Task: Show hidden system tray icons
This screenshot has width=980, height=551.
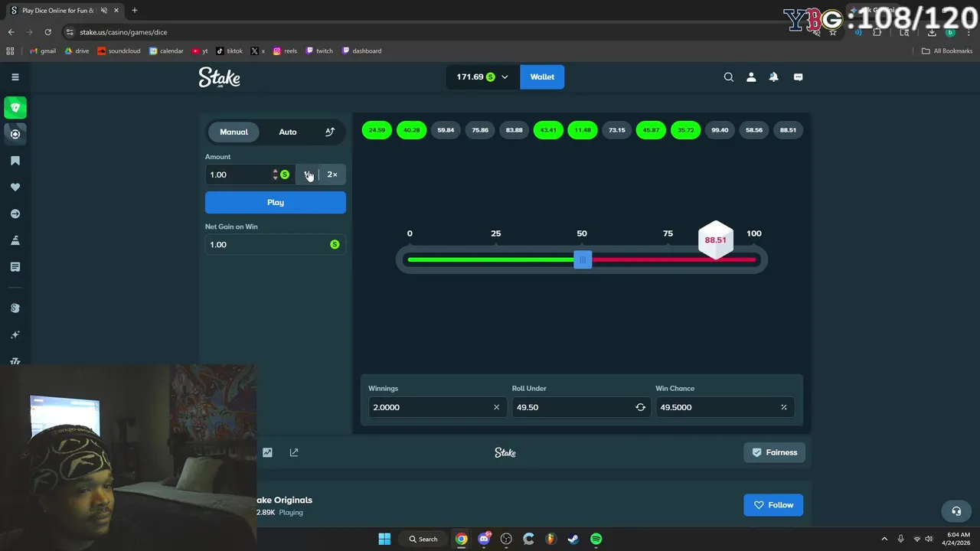Action: [x=884, y=539]
